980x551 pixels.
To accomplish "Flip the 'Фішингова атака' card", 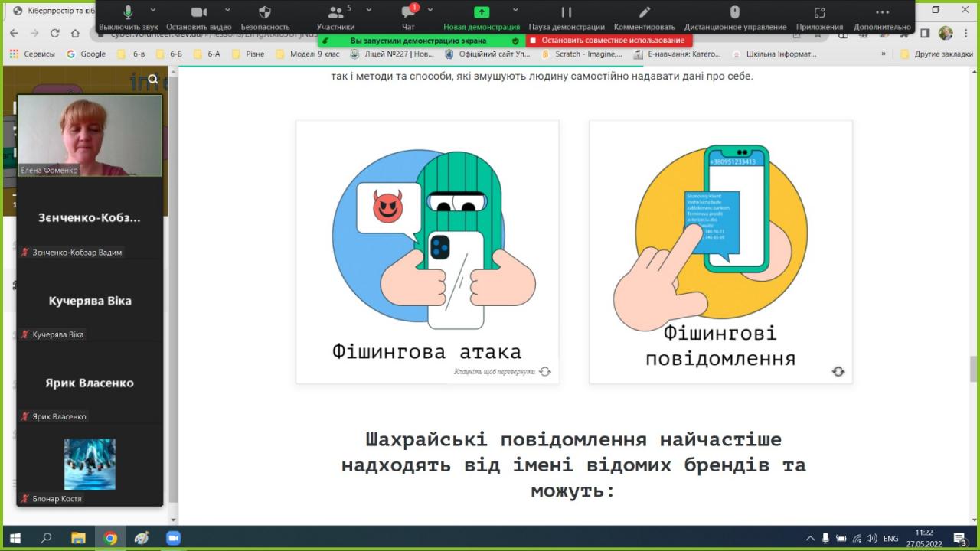I will (544, 372).
